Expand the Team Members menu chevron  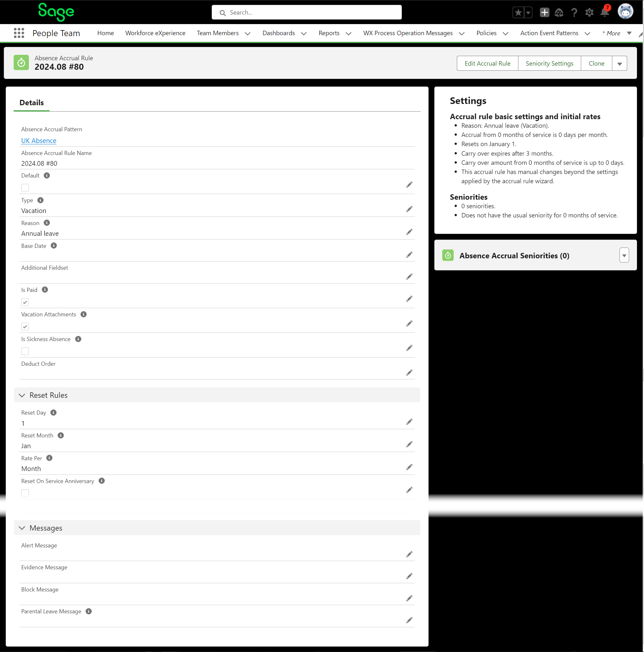click(x=247, y=33)
